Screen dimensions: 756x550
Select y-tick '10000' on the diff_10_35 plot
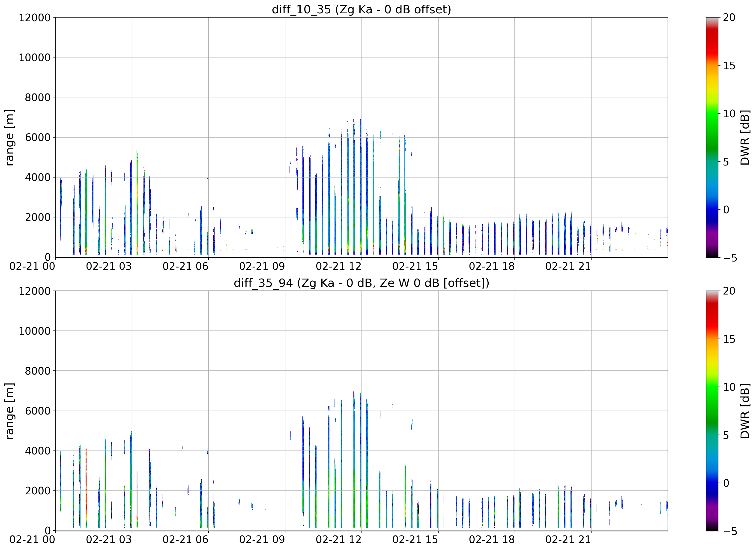coord(34,58)
